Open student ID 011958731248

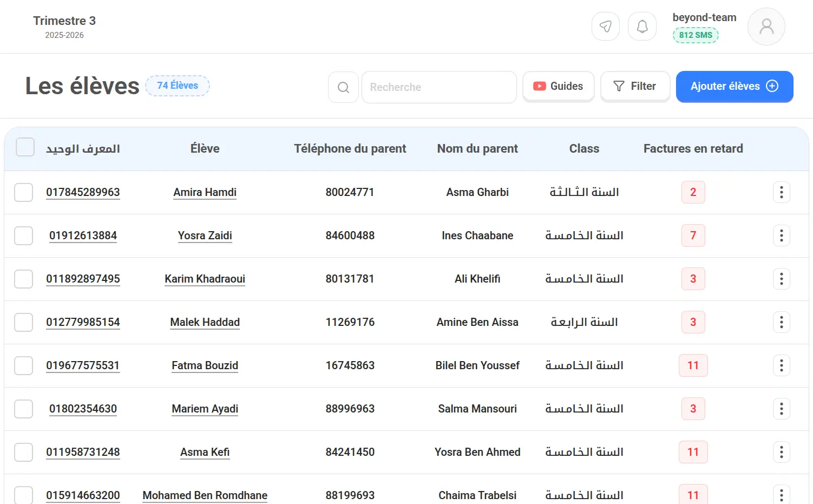(x=83, y=452)
